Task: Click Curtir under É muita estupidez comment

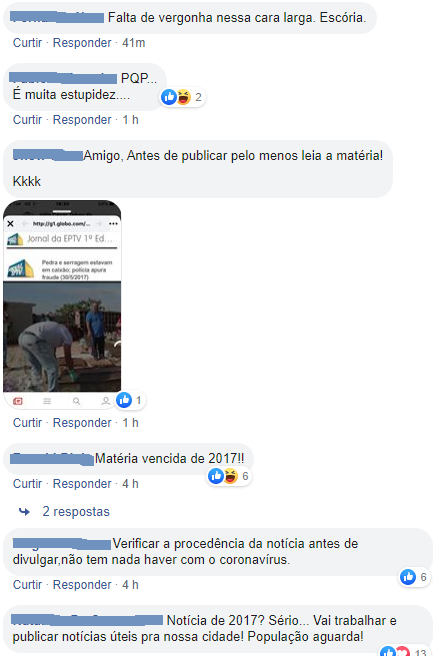Action: 27,120
